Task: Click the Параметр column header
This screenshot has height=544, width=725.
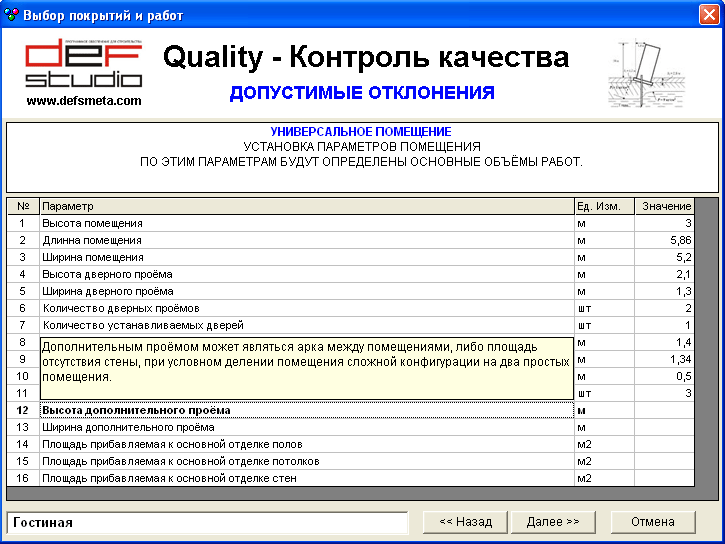Action: (306, 207)
